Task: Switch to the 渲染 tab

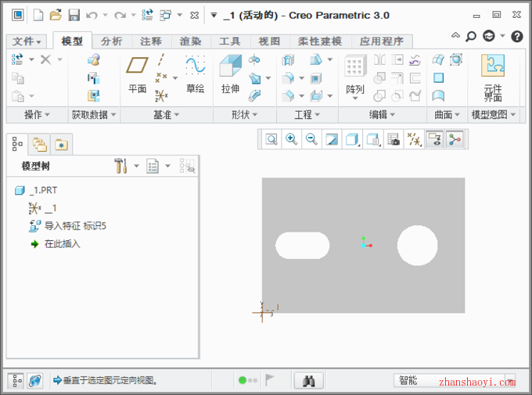Action: click(190, 41)
